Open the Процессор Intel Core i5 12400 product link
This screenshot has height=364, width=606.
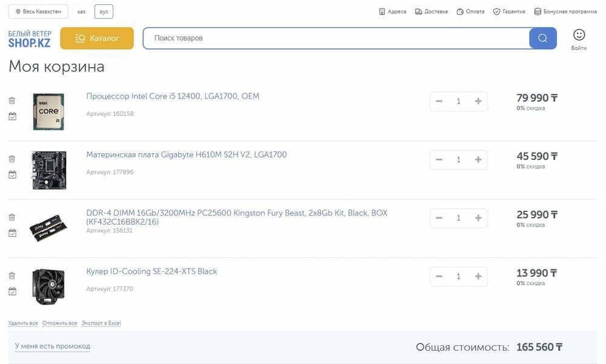[173, 96]
